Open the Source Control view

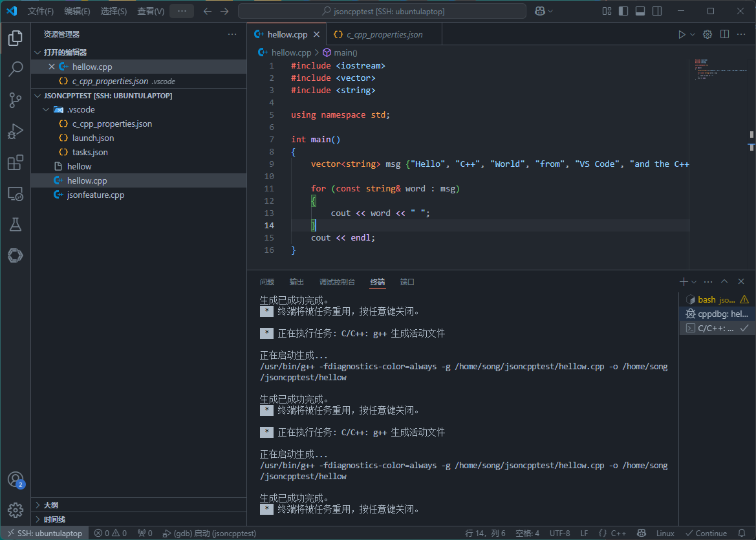coord(16,100)
